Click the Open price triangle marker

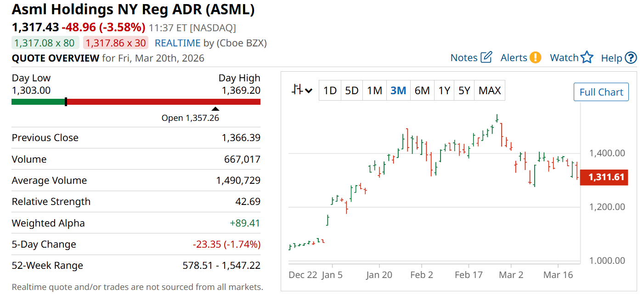[215, 109]
